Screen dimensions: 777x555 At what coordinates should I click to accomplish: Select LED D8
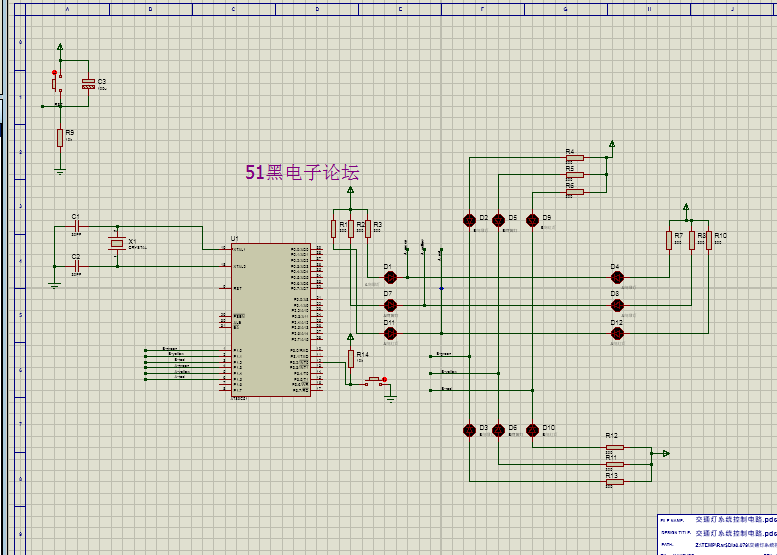point(616,305)
